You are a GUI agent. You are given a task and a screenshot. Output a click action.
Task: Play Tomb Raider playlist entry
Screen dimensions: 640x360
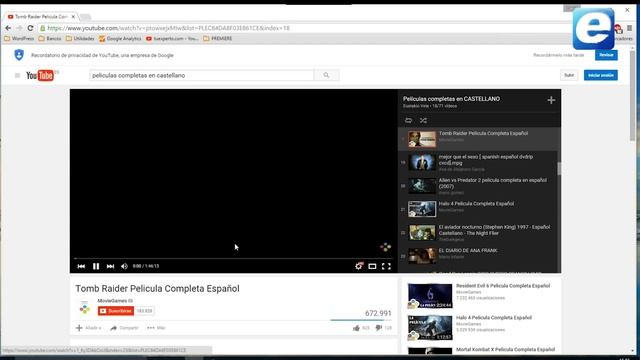click(x=478, y=139)
